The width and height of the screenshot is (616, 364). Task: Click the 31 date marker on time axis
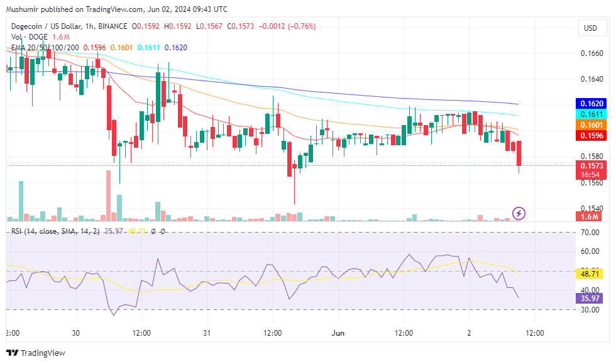coord(206,333)
